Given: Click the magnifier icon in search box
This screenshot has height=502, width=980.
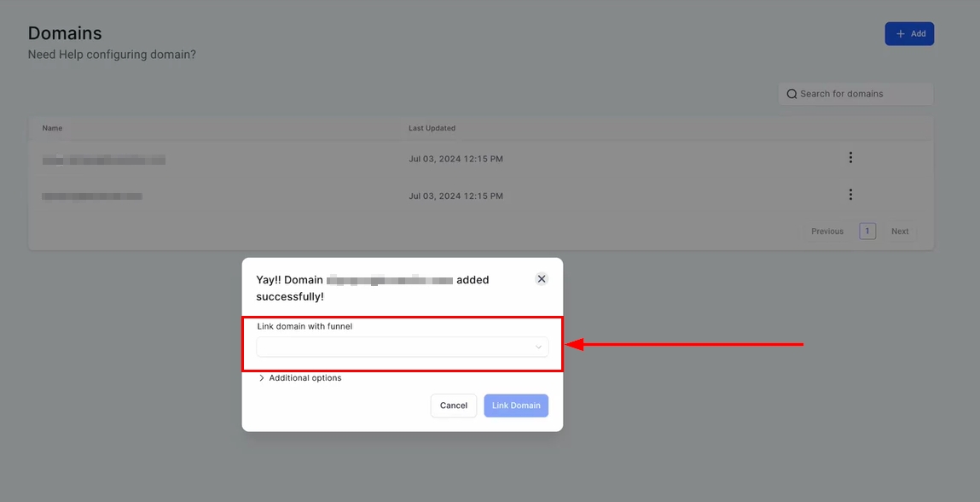Looking at the screenshot, I should click(x=792, y=94).
